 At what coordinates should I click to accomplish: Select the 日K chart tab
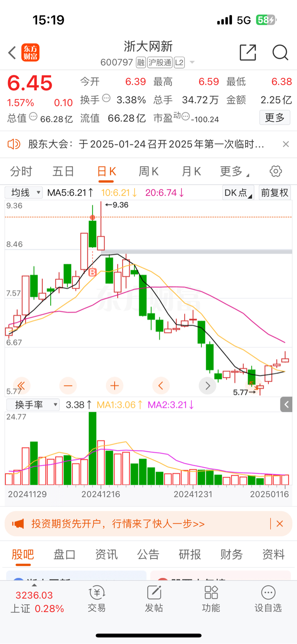(x=107, y=171)
